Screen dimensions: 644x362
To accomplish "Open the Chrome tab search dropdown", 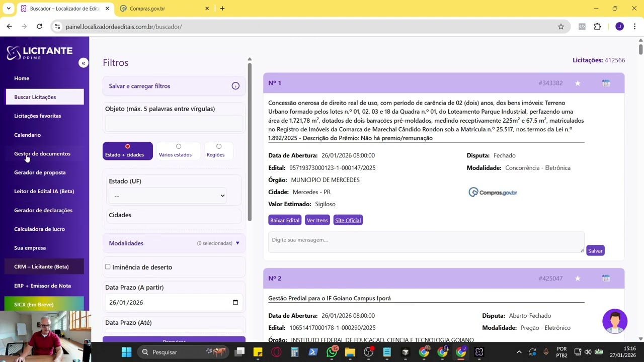I will click(9, 9).
